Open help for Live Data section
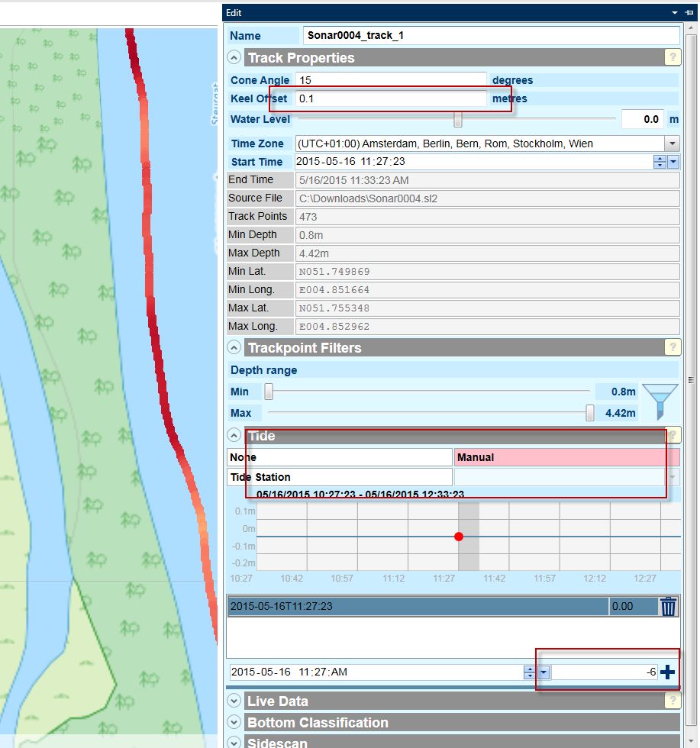The width and height of the screenshot is (700, 748). [672, 701]
